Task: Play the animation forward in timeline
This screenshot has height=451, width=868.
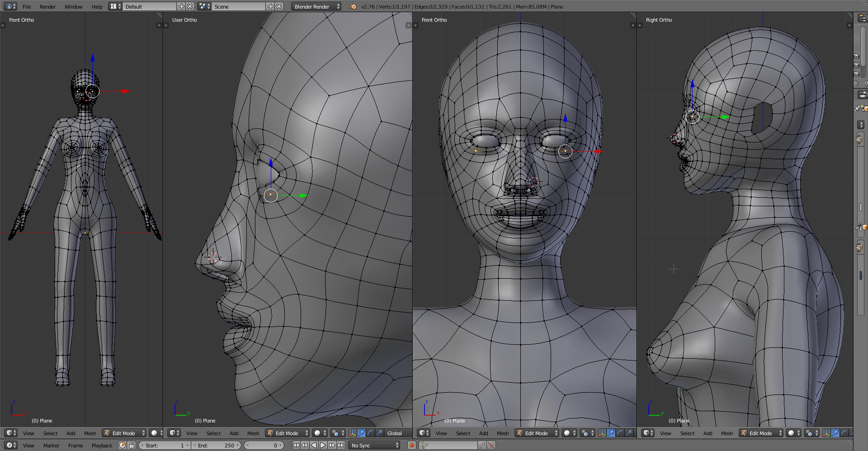Action: [x=323, y=446]
